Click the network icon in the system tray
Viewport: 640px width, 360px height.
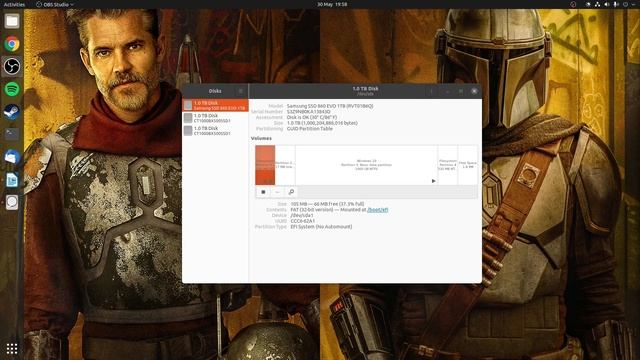(597, 4)
